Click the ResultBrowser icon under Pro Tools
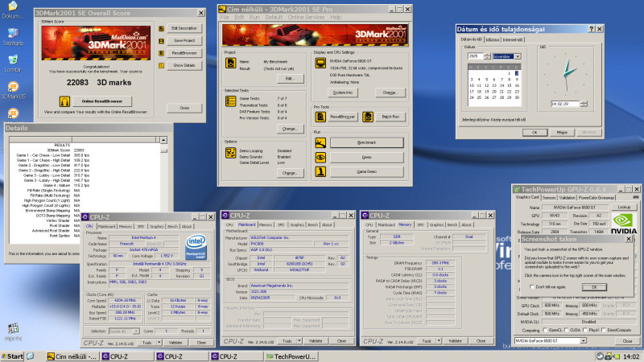 (x=321, y=117)
